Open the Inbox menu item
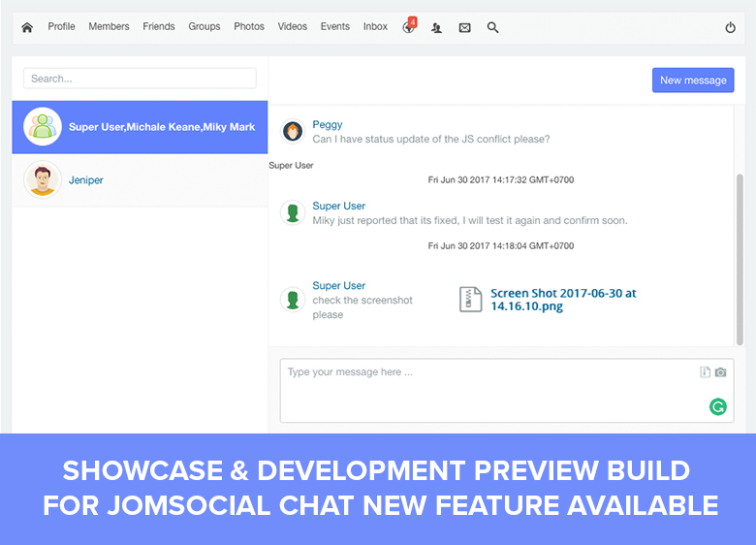The height and width of the screenshot is (545, 756). click(x=375, y=26)
